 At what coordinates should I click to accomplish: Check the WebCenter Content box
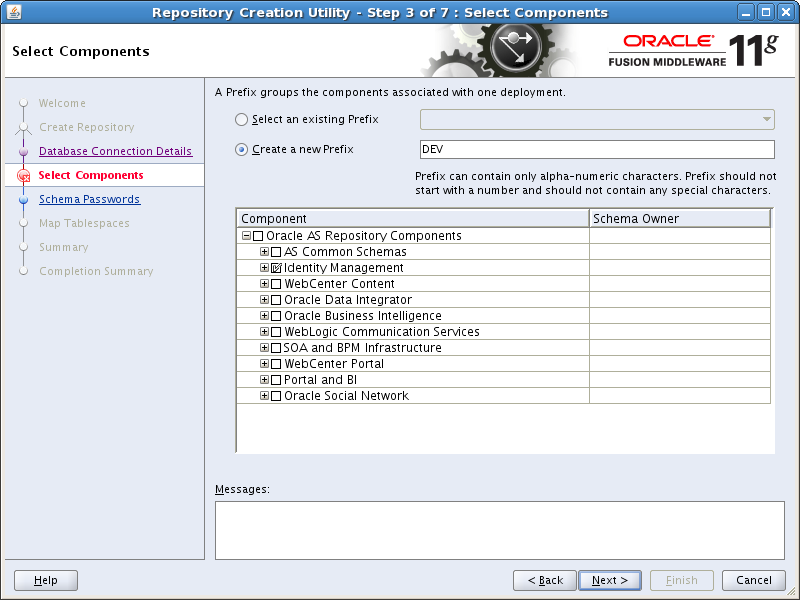tap(276, 284)
